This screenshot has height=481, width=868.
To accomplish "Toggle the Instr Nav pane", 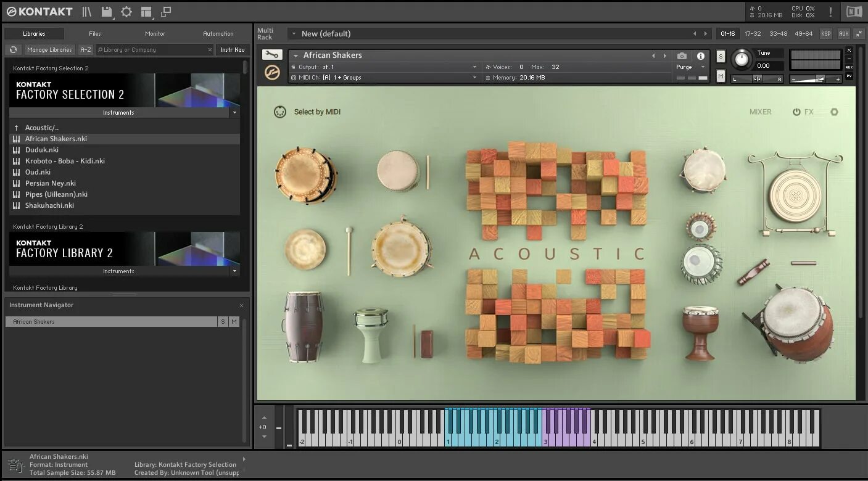I will coord(233,50).
